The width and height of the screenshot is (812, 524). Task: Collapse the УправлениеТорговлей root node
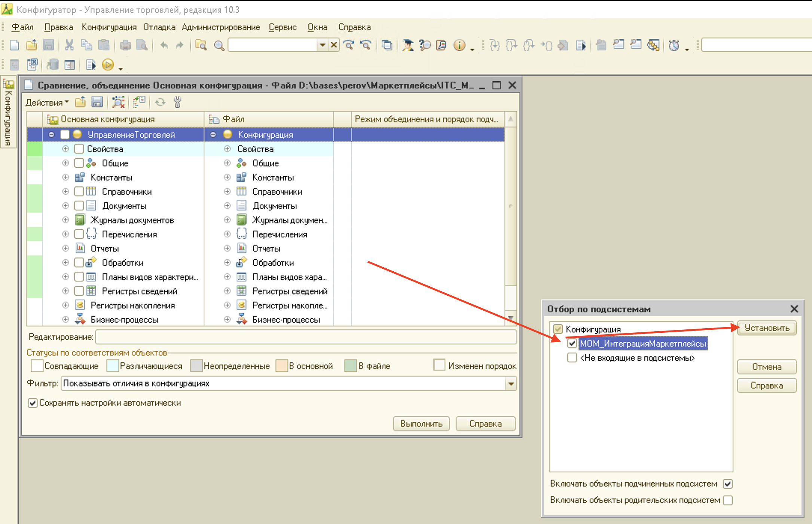51,134
